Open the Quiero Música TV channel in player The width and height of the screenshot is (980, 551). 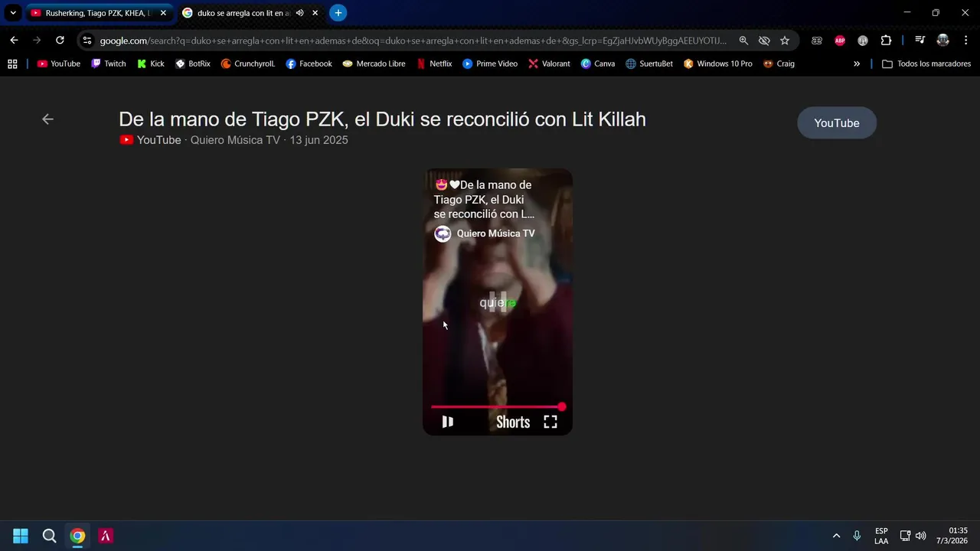pos(485,233)
